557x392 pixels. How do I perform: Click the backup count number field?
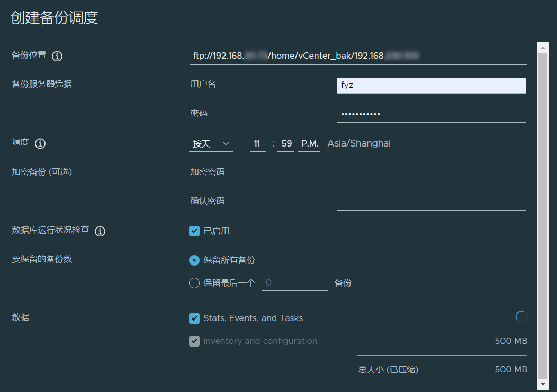coord(294,283)
